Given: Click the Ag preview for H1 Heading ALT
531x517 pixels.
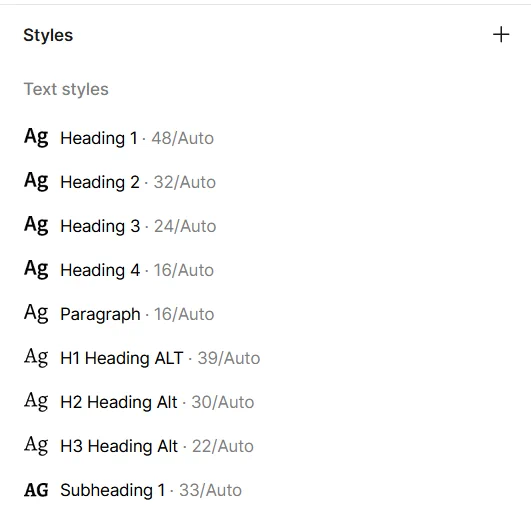Looking at the screenshot, I should pos(36,358).
